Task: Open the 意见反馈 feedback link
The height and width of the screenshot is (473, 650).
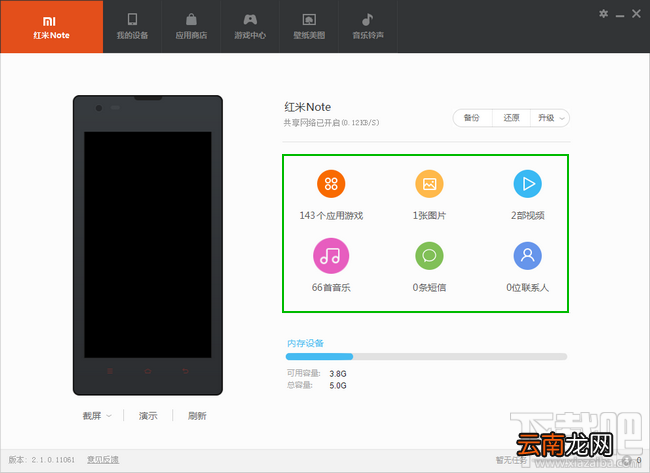Action: [103, 459]
